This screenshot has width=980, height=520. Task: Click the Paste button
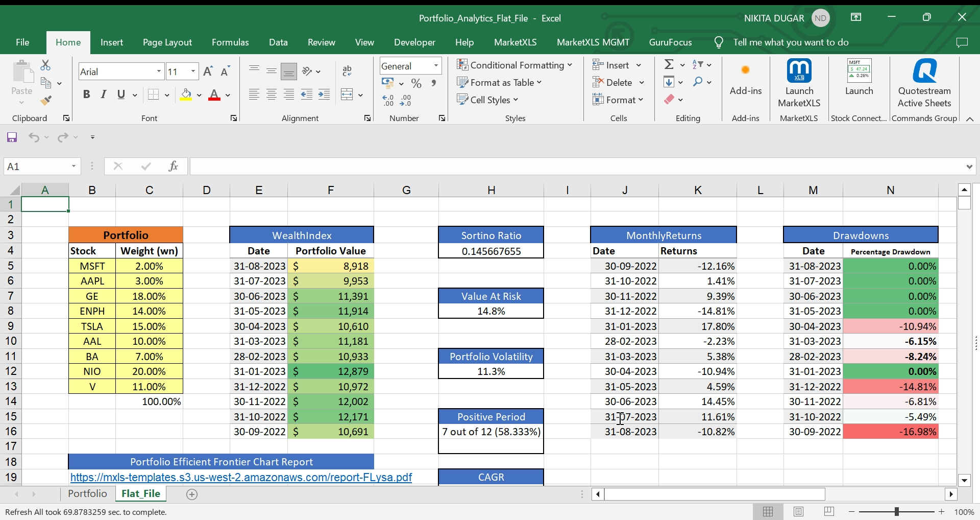[x=22, y=82]
